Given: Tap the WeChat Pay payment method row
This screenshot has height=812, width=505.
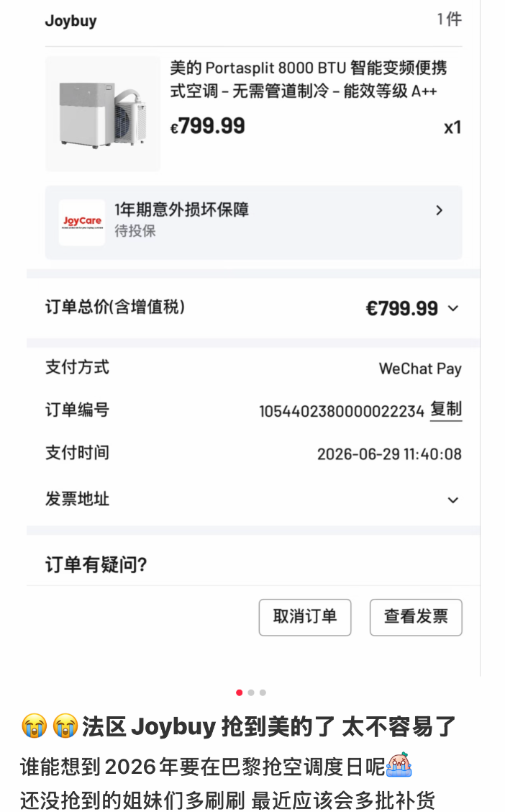Looking at the screenshot, I should (x=253, y=368).
